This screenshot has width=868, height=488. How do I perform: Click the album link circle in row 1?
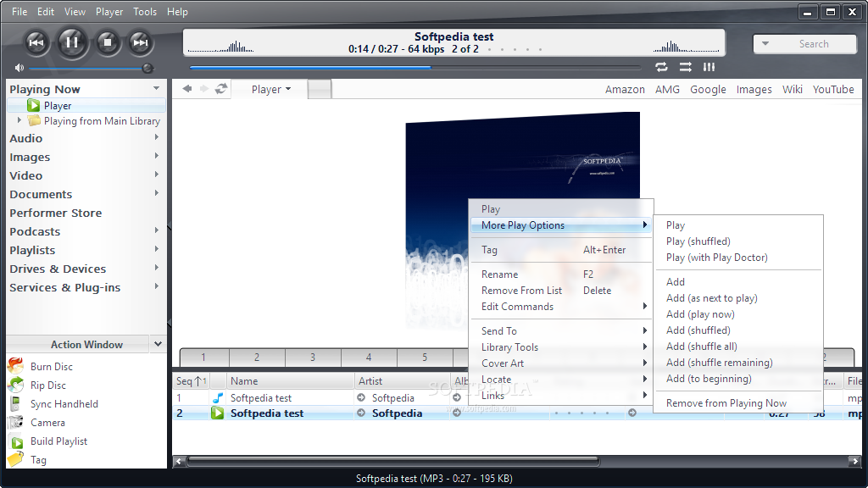click(x=457, y=397)
